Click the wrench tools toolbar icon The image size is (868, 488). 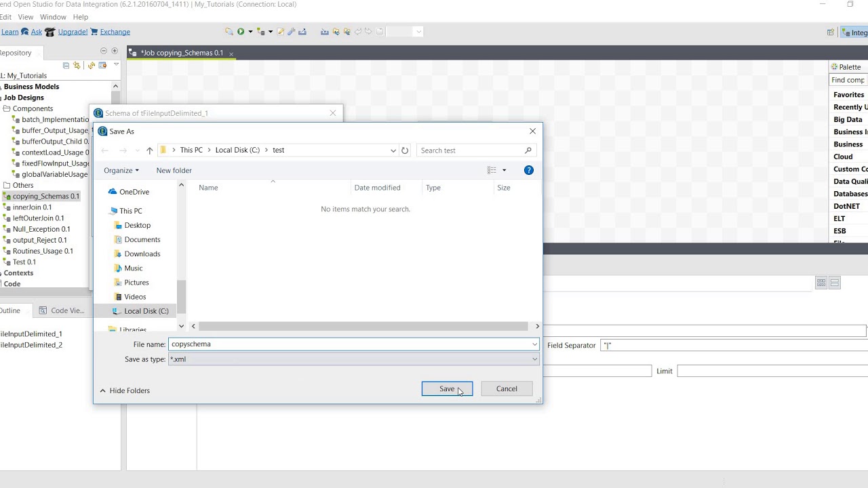(292, 32)
